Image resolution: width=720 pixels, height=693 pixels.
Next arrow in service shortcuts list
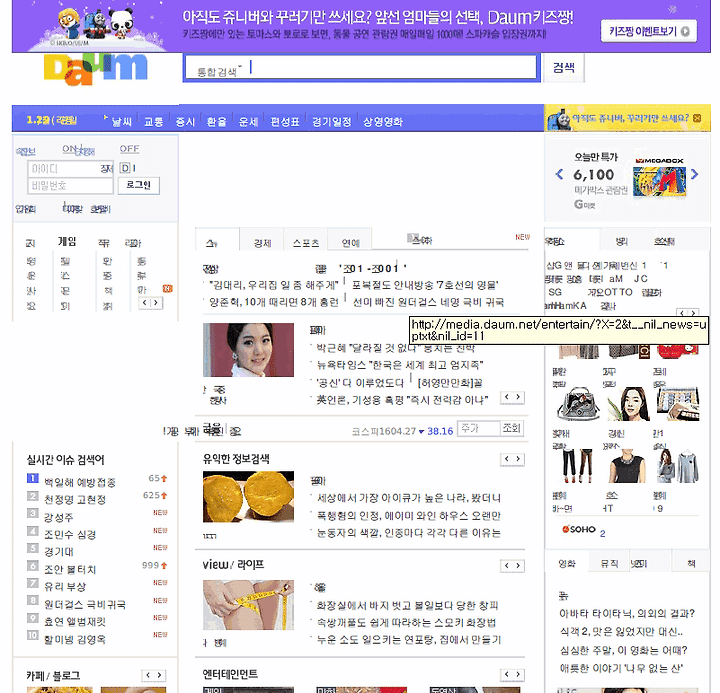[x=156, y=303]
